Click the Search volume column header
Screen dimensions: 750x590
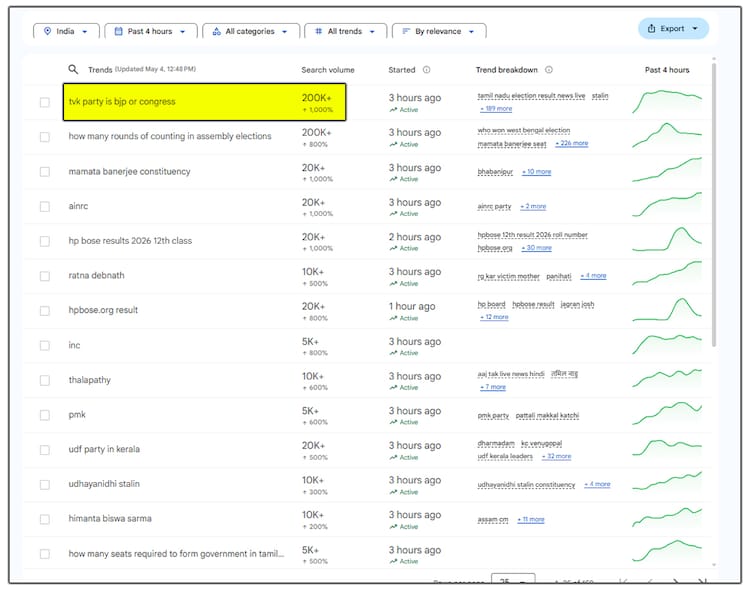[328, 70]
